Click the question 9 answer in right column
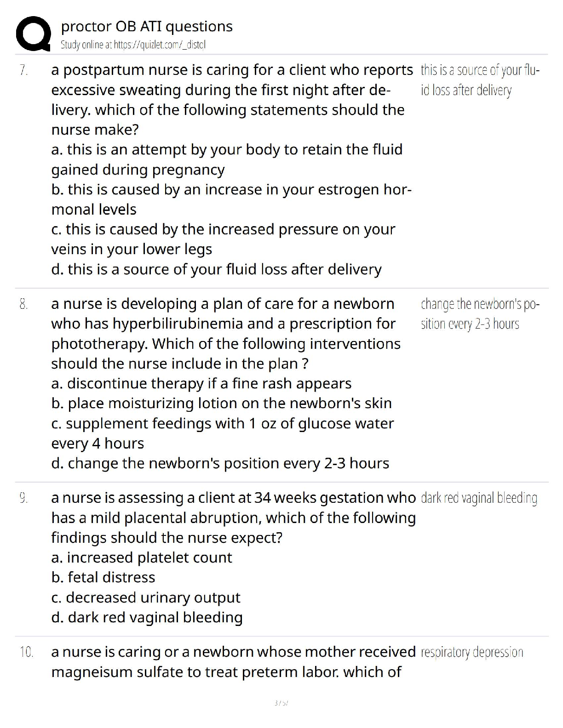563x728 pixels. coord(479,498)
